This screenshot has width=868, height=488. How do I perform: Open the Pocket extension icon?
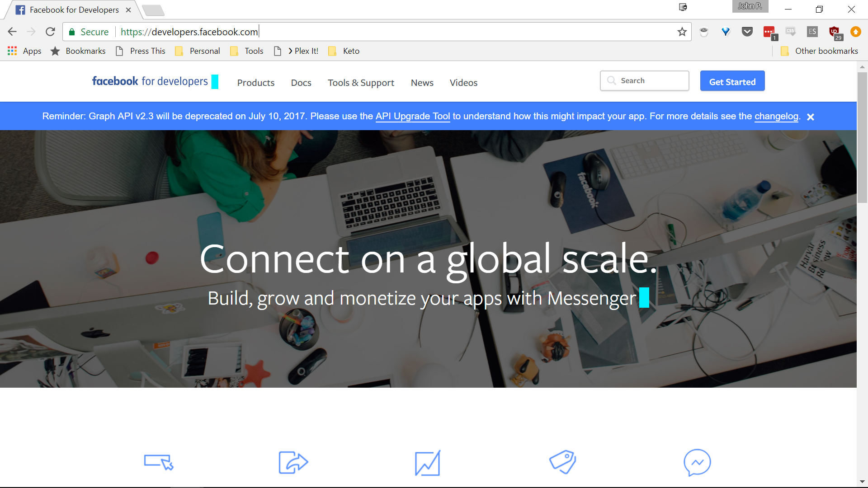[x=747, y=32]
